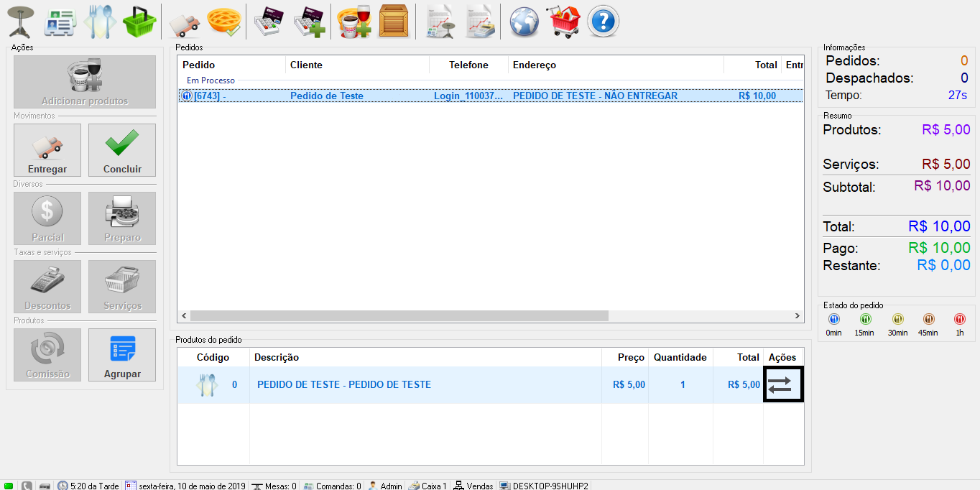Click the wooden crate stock icon

393,22
